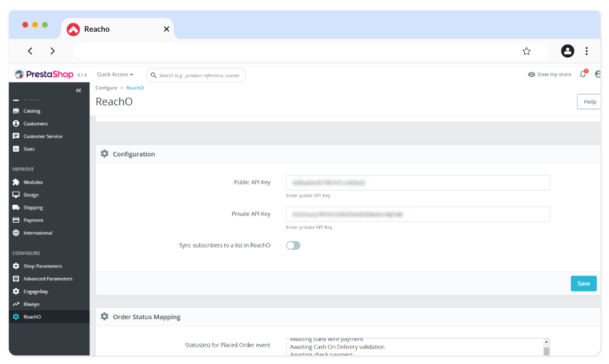Bookmark page with the star icon
Image resolution: width=609 pixels, height=364 pixels.
[x=527, y=51]
